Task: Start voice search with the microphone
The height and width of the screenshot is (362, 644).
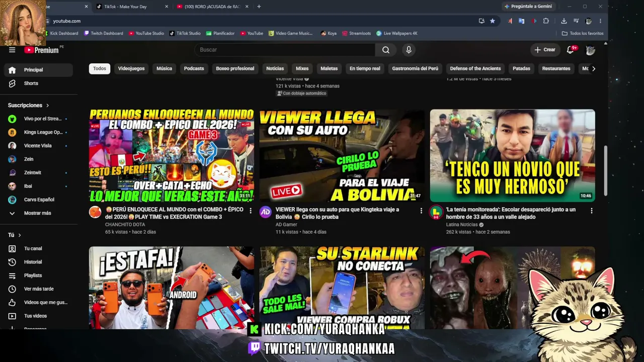Action: point(409,50)
